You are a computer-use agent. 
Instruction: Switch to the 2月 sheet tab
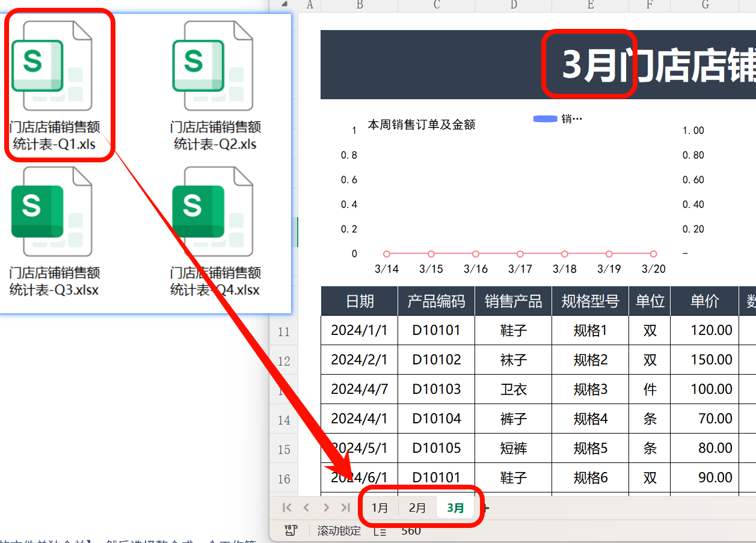pyautogui.click(x=417, y=508)
